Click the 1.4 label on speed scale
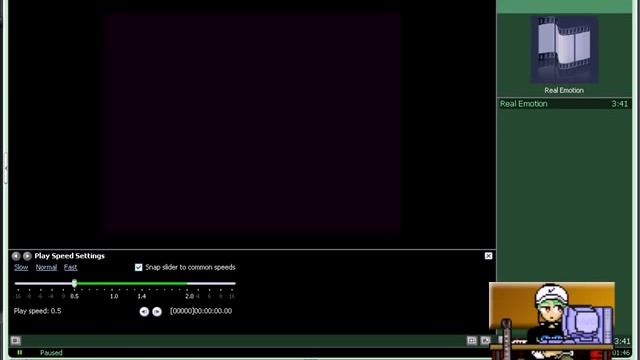The image size is (640, 360). 142,296
